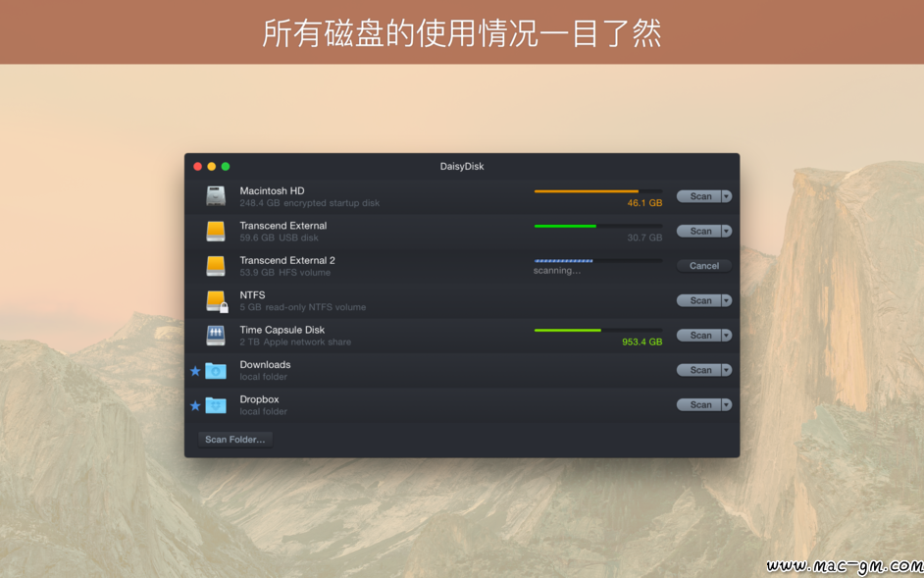
Task: Click the Dropbox folder icon
Action: [216, 405]
